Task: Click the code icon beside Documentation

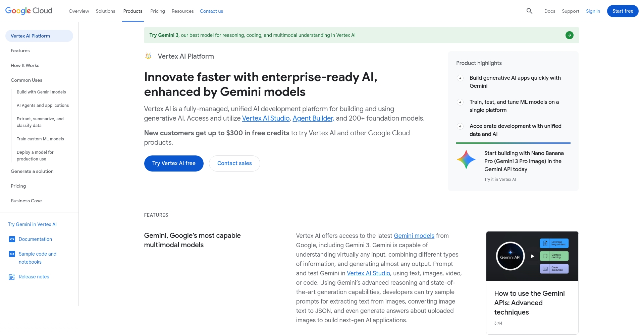Action: point(12,239)
